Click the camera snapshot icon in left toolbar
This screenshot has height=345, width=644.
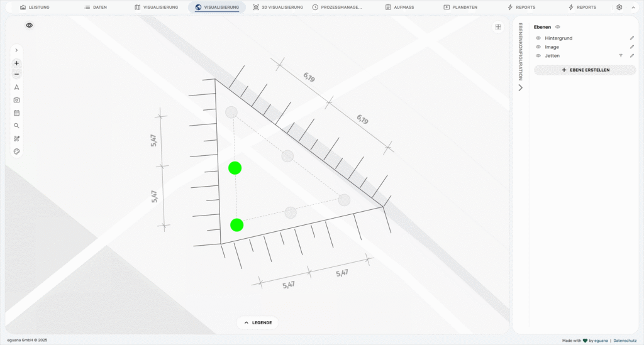coord(17,100)
